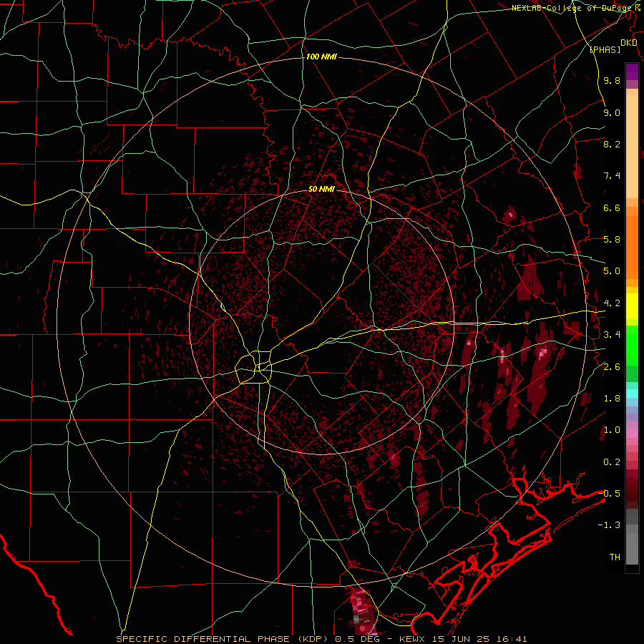Click the 6.6 scale value
Image resolution: width=644 pixels, height=644 pixels.
[612, 208]
